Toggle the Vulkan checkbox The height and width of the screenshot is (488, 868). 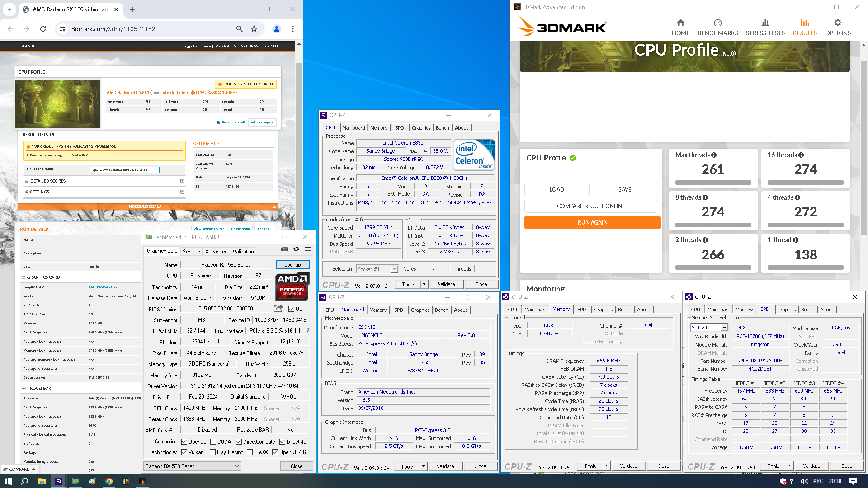(x=184, y=452)
